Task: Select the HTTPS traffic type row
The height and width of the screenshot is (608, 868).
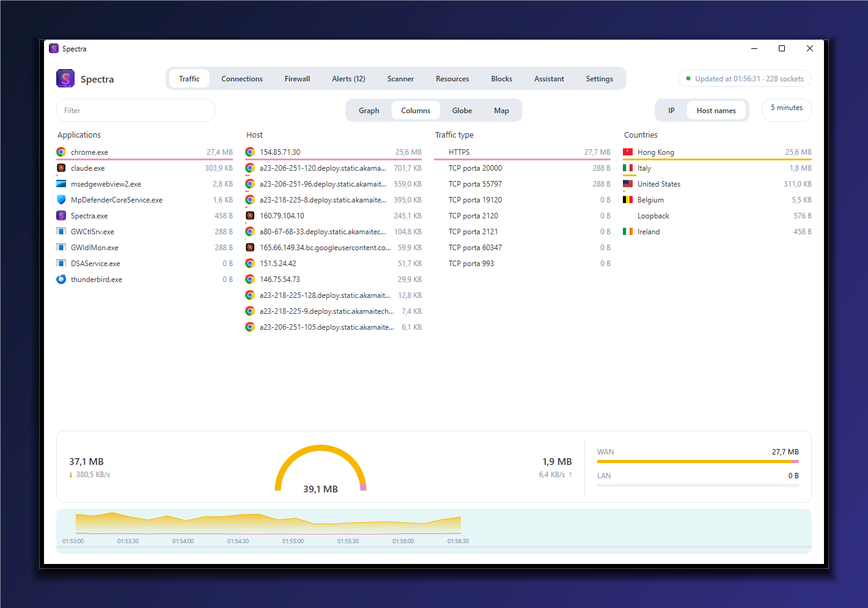Action: (x=523, y=152)
